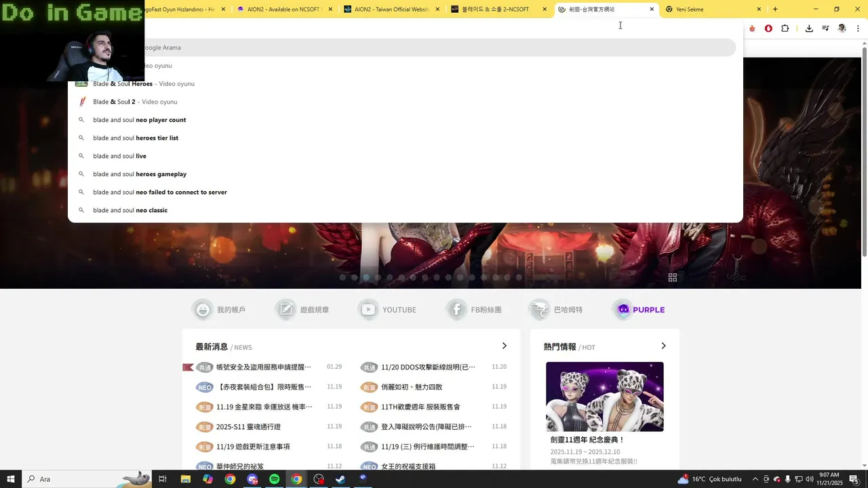Select suggestion neo player count

click(x=406, y=120)
